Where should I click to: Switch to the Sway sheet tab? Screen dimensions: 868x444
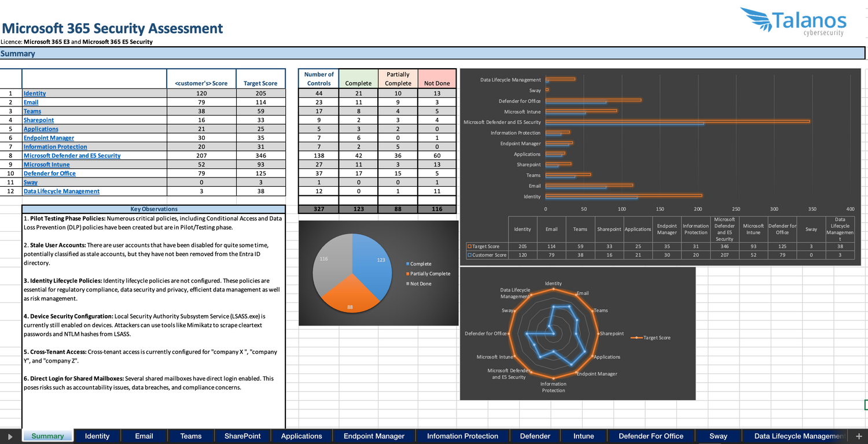718,436
